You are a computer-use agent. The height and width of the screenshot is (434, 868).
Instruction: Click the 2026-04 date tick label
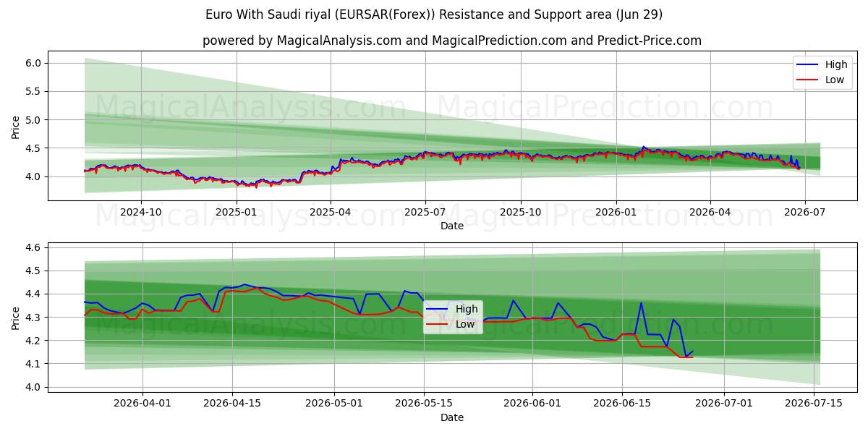point(710,212)
